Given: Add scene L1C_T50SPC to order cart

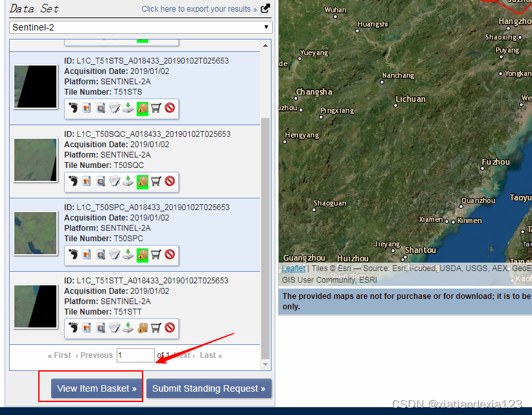Looking at the screenshot, I should [156, 254].
